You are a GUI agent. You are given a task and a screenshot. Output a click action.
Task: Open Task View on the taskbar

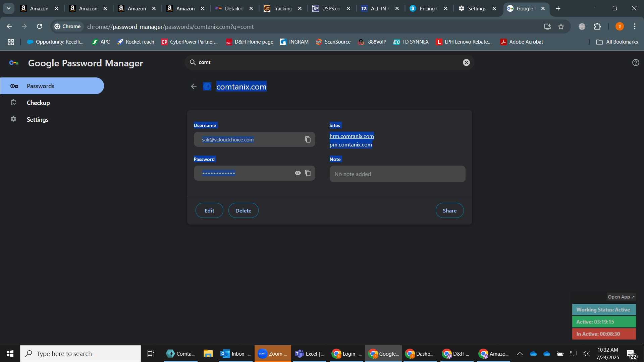(151, 354)
